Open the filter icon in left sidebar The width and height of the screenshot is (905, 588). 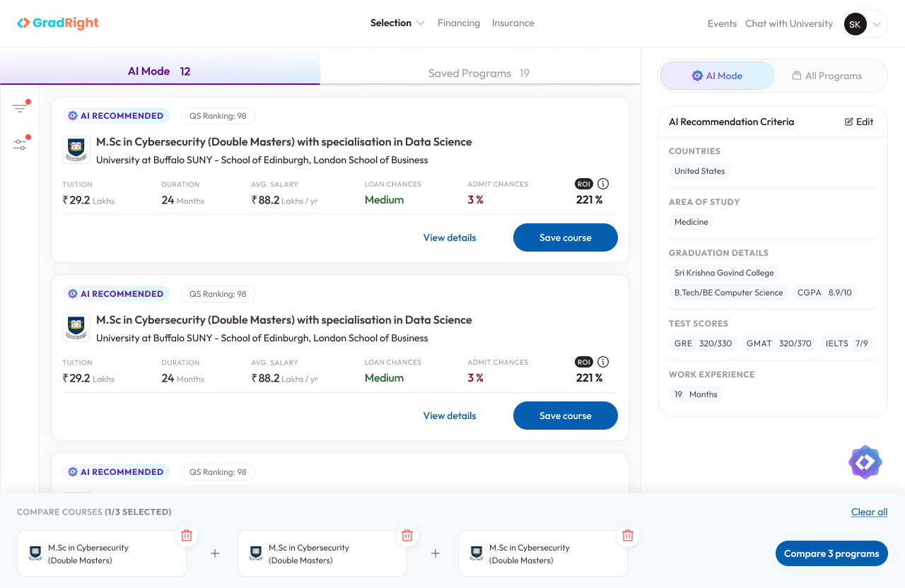(x=20, y=108)
